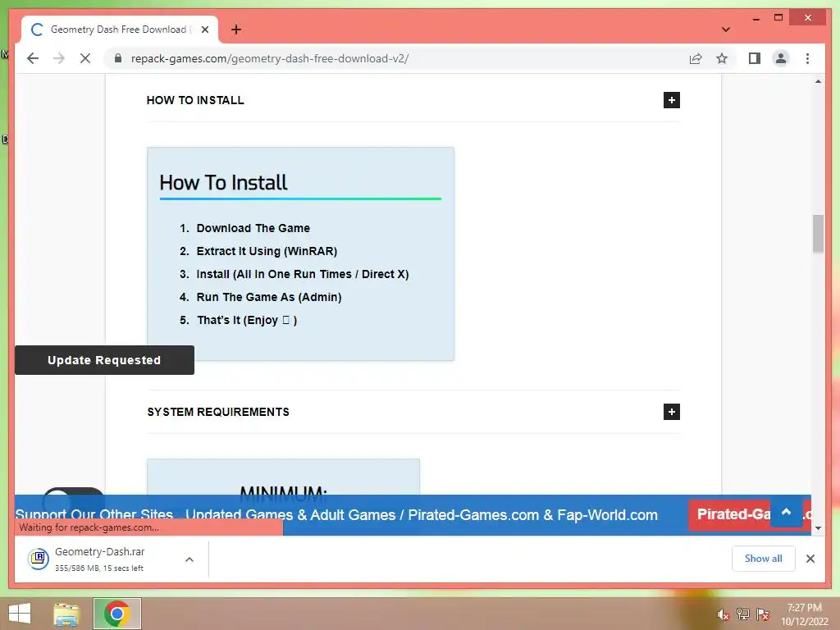Go back to the previous page

coord(33,58)
